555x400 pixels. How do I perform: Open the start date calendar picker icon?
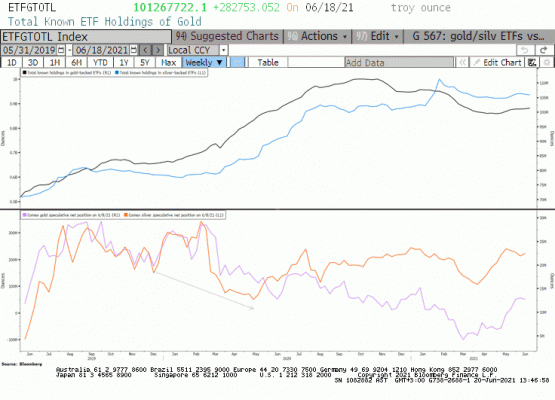(x=61, y=50)
